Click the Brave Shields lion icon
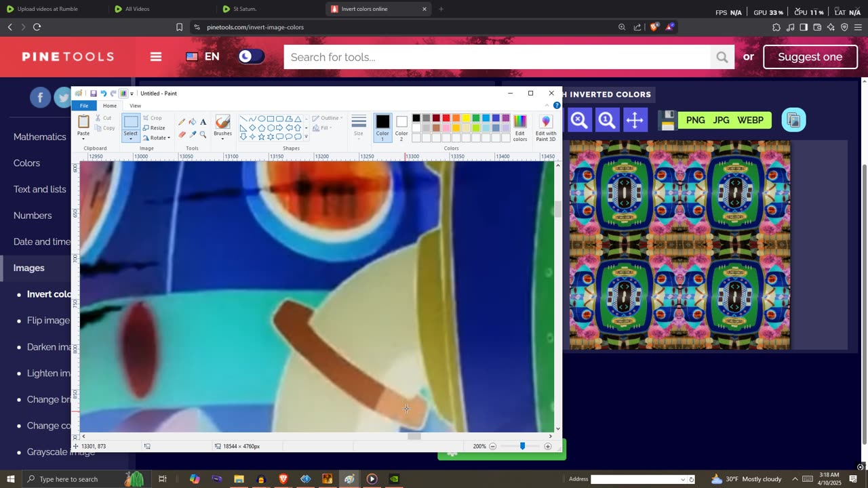868x488 pixels. coord(654,27)
